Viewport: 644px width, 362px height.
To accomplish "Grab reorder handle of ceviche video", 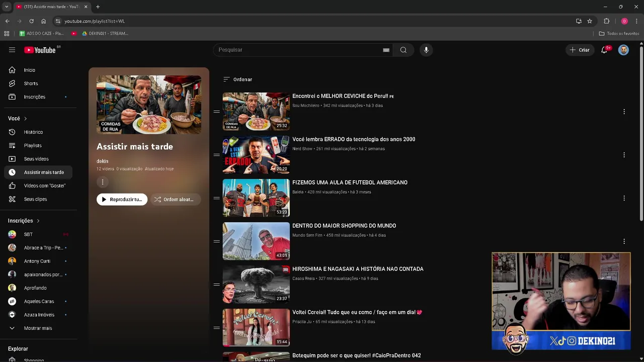I will (x=216, y=112).
